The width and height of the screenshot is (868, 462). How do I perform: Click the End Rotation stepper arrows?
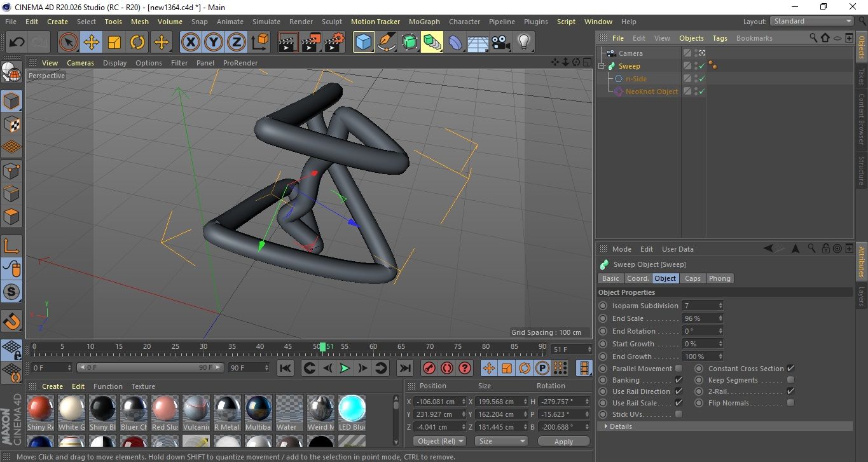pyautogui.click(x=720, y=331)
